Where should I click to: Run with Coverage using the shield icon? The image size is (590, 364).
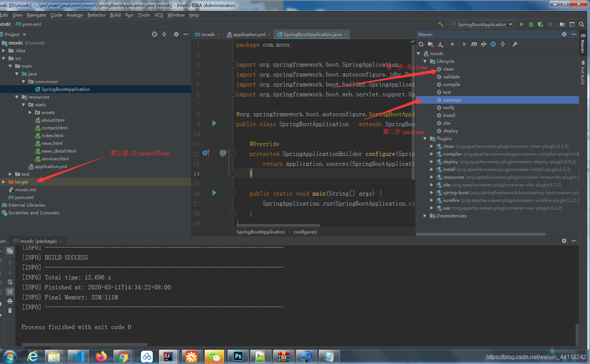coord(540,24)
